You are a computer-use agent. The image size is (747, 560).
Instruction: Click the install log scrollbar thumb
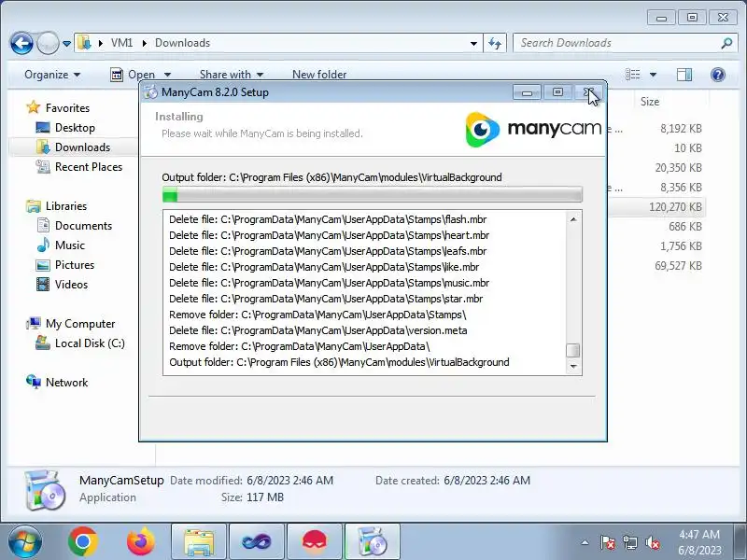[x=573, y=351]
